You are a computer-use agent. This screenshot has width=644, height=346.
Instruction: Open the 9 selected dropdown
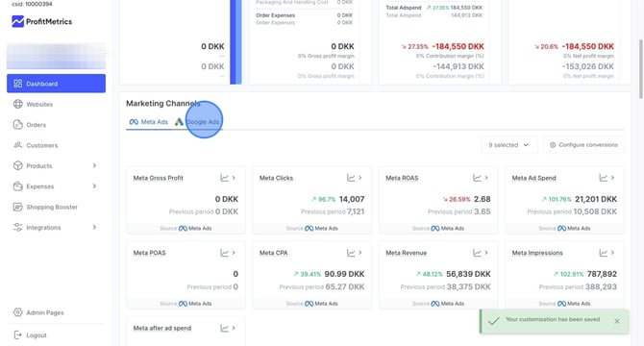coord(509,145)
